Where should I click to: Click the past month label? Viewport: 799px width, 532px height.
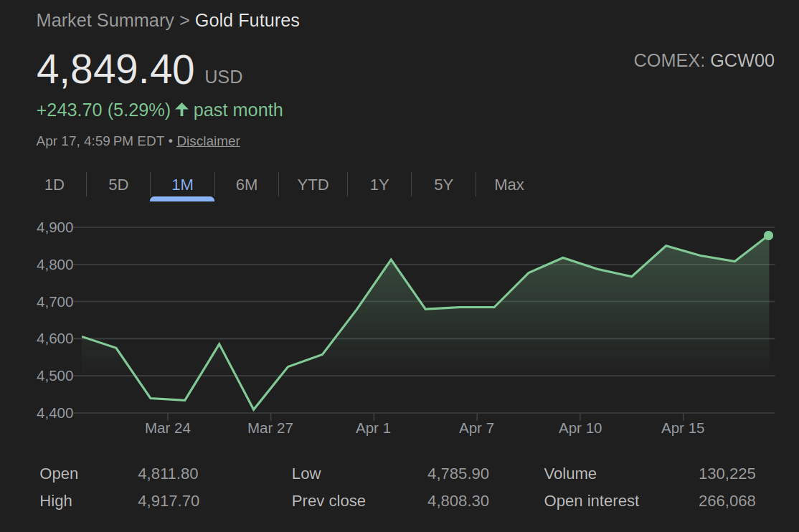(x=238, y=110)
